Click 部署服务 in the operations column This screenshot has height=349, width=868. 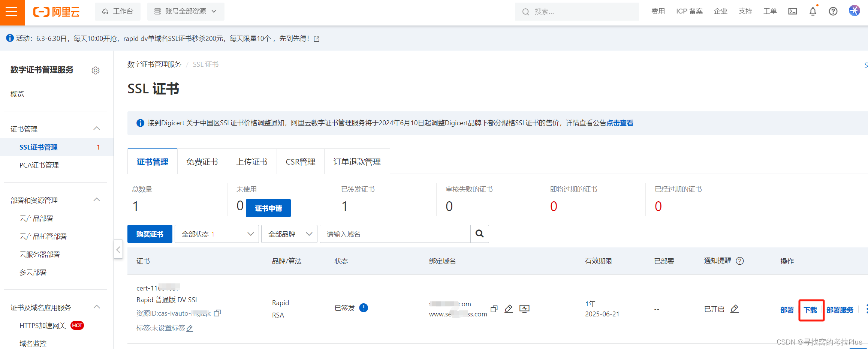pos(840,310)
